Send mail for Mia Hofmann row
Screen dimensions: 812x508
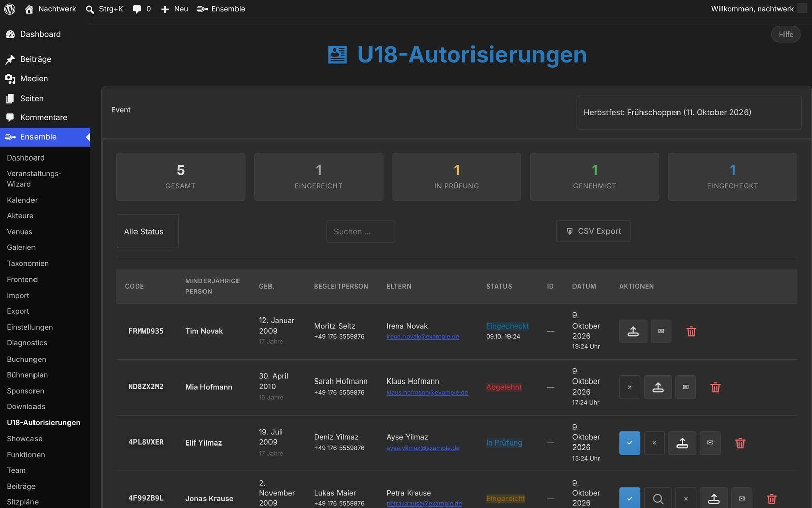(686, 387)
